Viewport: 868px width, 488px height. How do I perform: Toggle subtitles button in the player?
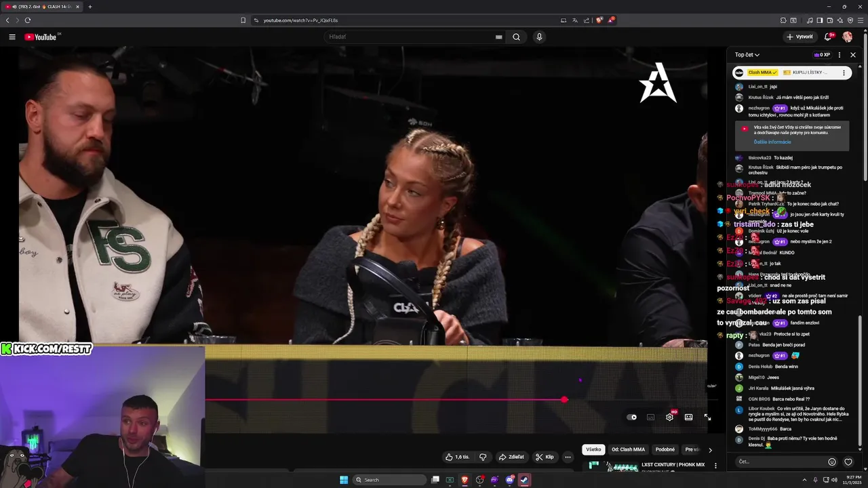tap(650, 418)
